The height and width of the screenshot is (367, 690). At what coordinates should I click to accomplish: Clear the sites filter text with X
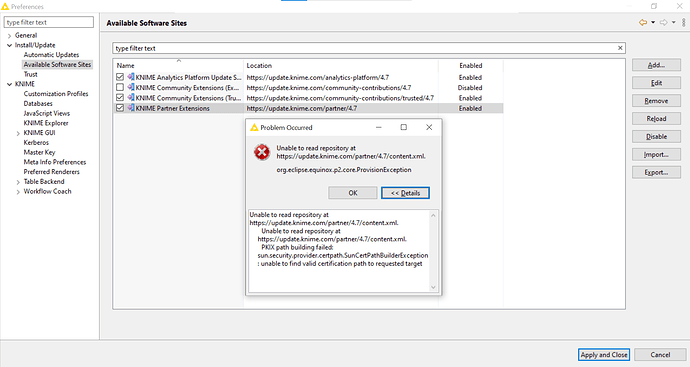click(620, 48)
